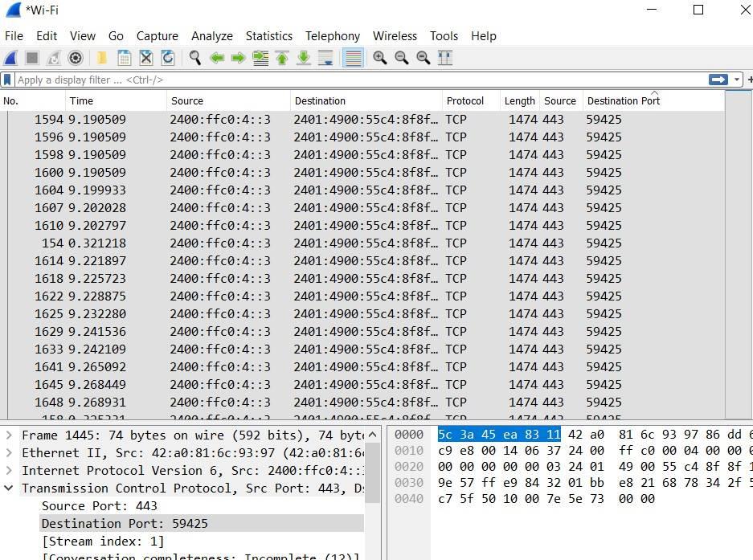This screenshot has height=560, width=753.
Task: Start capturing packets with shark fin icon
Action: click(10, 58)
